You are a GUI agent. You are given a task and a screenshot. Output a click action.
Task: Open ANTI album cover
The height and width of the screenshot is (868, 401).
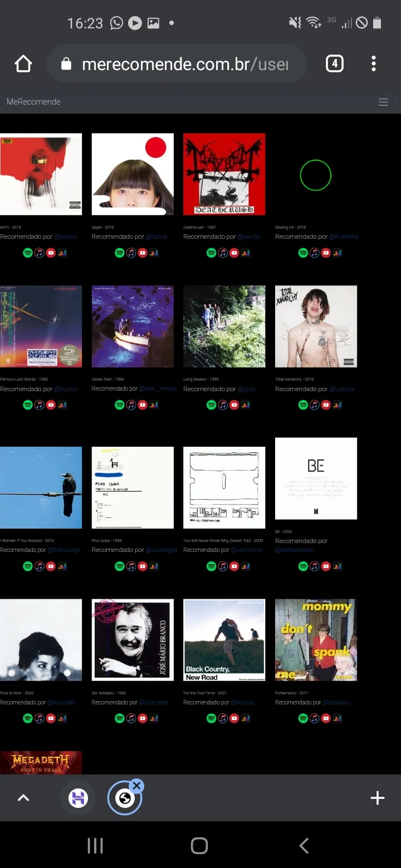41,174
